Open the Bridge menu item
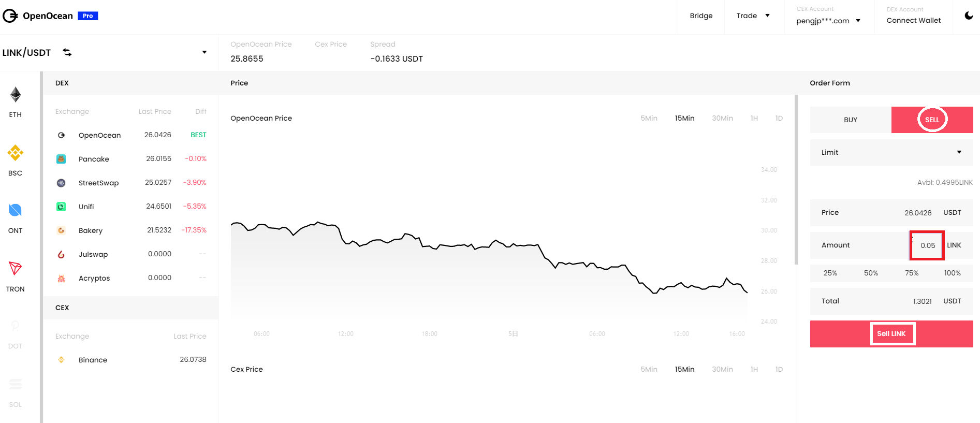 (701, 16)
